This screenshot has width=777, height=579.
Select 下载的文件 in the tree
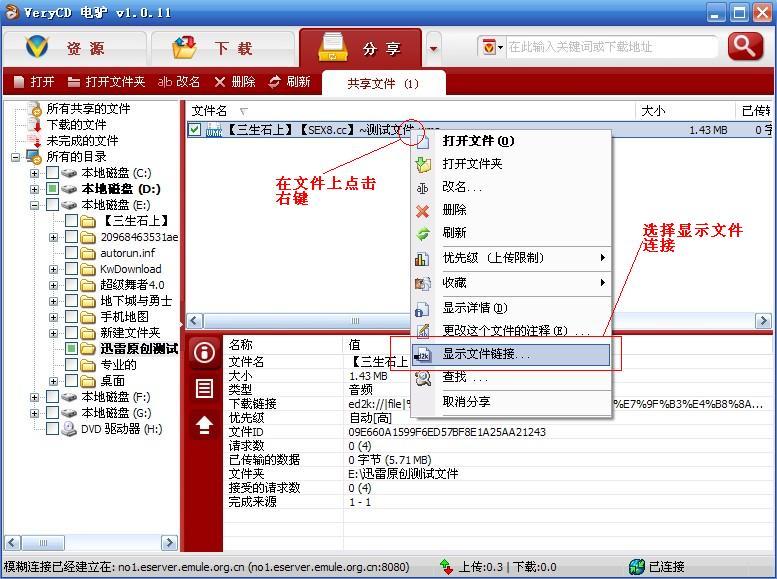(x=76, y=124)
